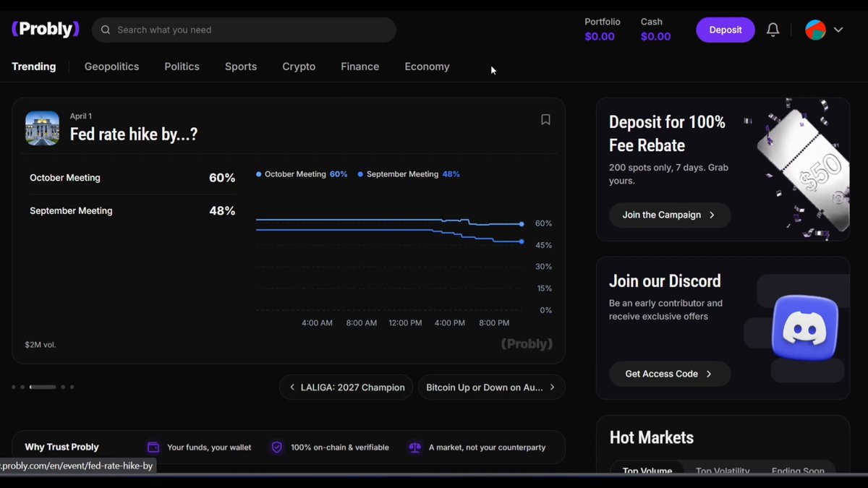
Task: Click the Portfolio $0.00 balance
Action: click(602, 30)
